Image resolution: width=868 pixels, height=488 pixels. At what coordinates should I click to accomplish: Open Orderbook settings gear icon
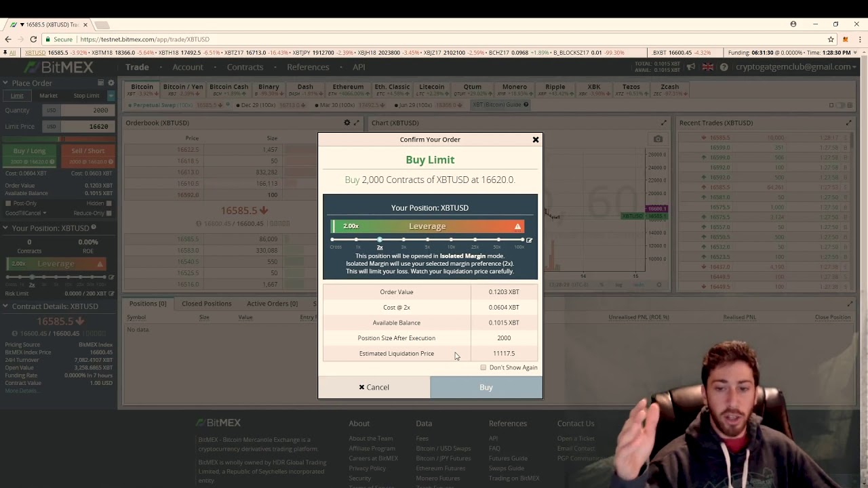[347, 123]
